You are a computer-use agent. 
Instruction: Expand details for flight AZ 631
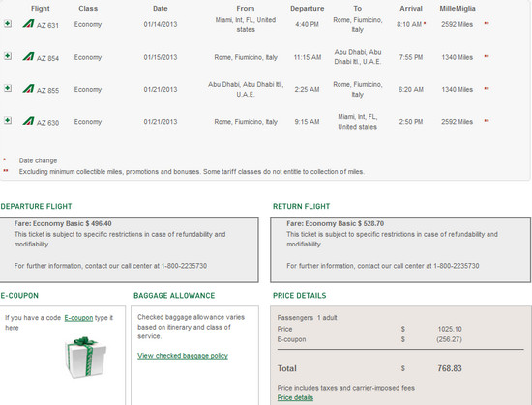[x=8, y=24]
